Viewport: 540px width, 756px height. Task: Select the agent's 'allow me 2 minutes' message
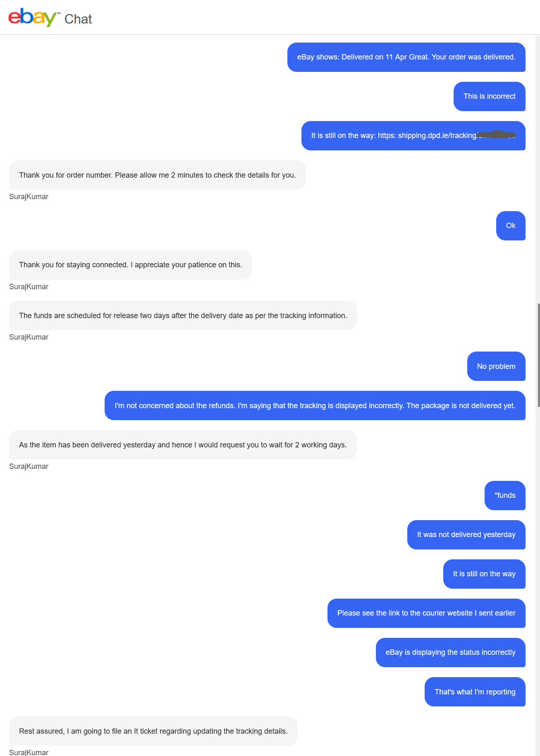tap(158, 175)
